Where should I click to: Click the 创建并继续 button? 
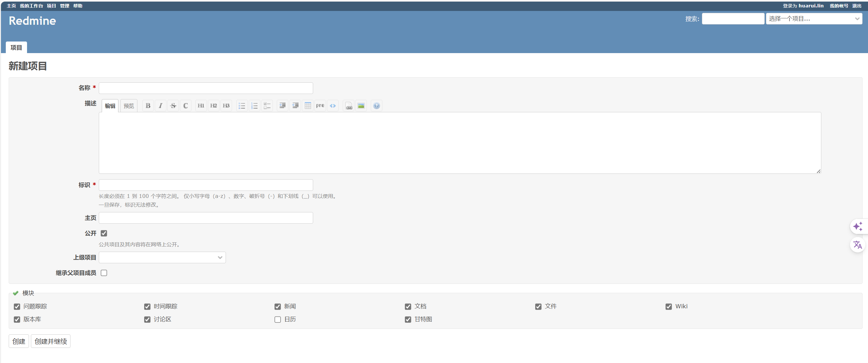[51, 341]
